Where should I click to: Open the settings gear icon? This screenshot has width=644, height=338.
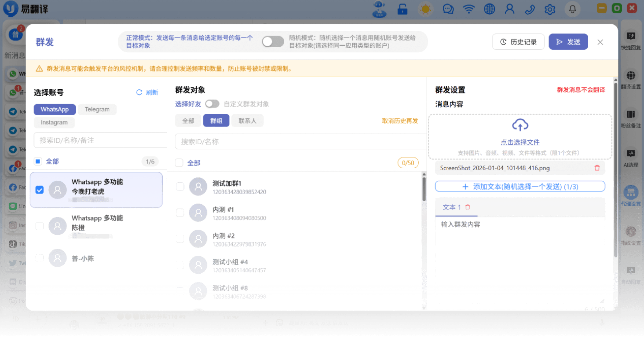coord(550,9)
